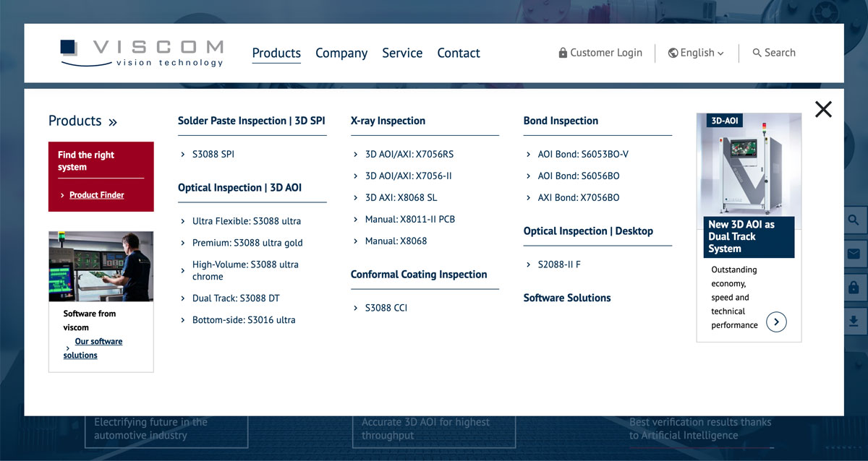Viewport: 868px width, 461px height.
Task: Click the globe language icon
Action: (x=673, y=53)
